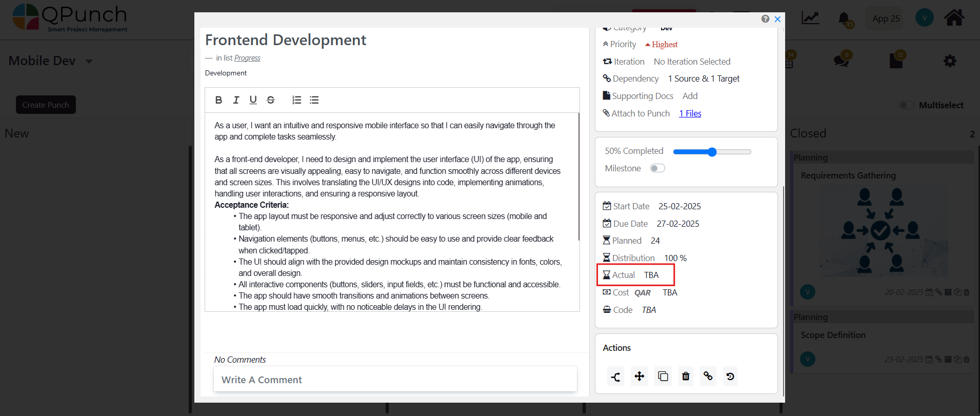Open the 1 Source & 1 Target dependency
The width and height of the screenshot is (980, 416).
point(704,78)
